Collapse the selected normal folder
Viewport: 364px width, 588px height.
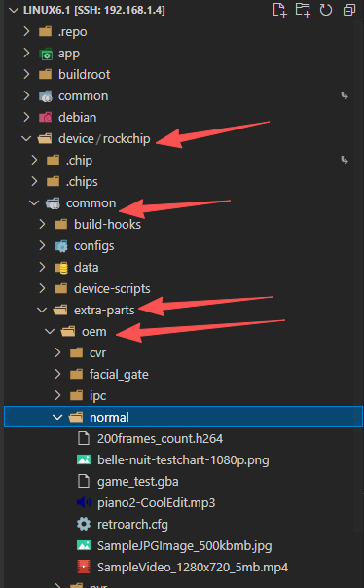[x=57, y=417]
